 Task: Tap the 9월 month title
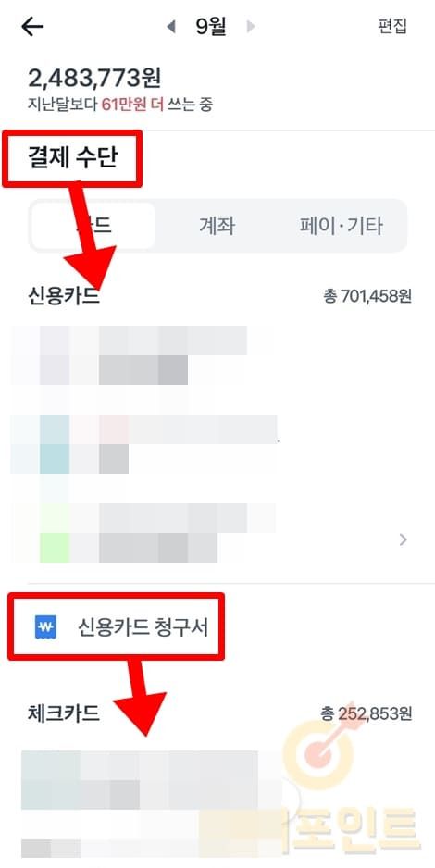[x=211, y=27]
